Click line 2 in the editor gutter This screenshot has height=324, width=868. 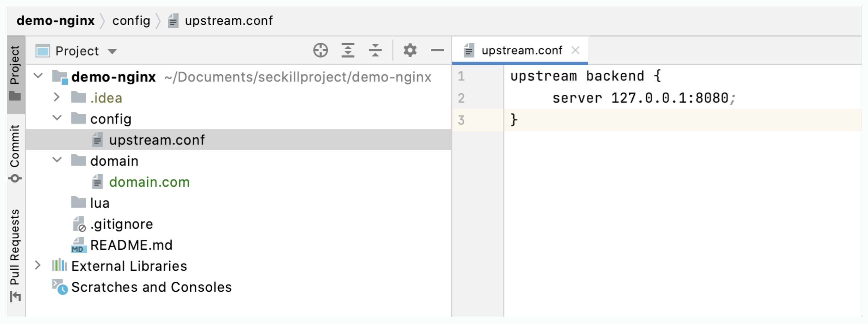coord(461,98)
